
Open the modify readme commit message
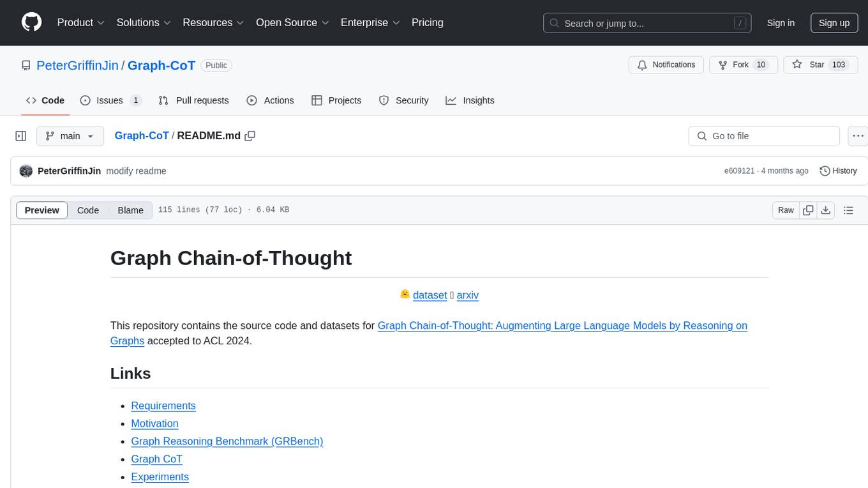coord(136,171)
